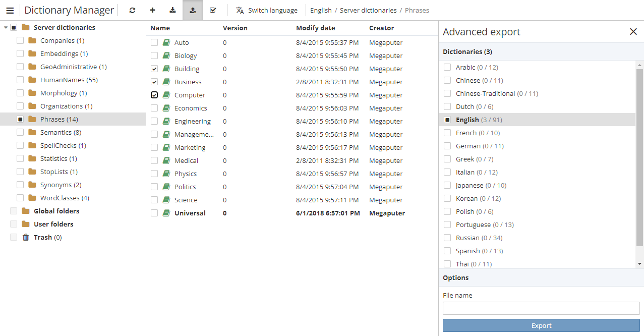Click the Biology dictionary book icon
Image resolution: width=644 pixels, height=336 pixels.
pyautogui.click(x=167, y=55)
